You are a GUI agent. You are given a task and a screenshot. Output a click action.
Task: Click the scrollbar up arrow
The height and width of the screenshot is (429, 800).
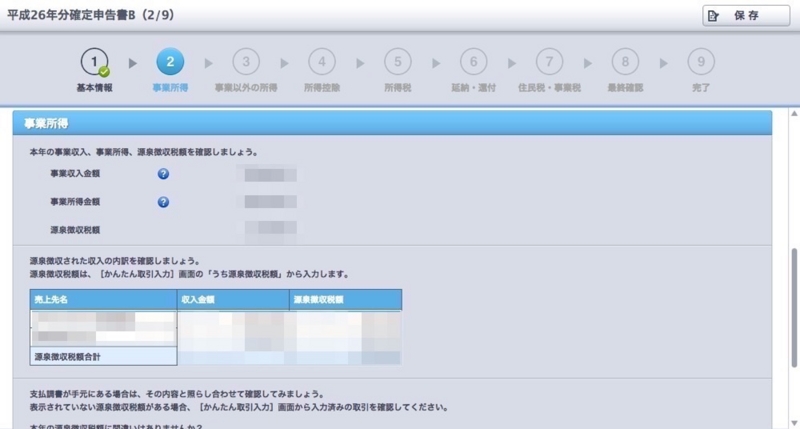coord(794,113)
